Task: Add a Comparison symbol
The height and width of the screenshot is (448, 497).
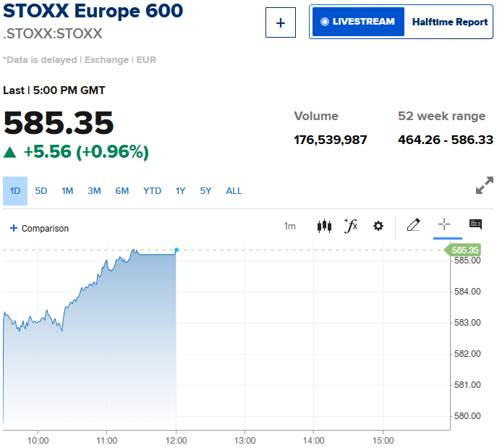Action: pos(39,229)
